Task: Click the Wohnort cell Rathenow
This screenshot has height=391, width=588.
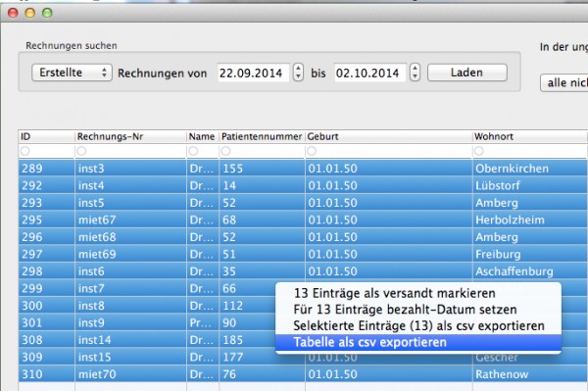Action: (530, 374)
